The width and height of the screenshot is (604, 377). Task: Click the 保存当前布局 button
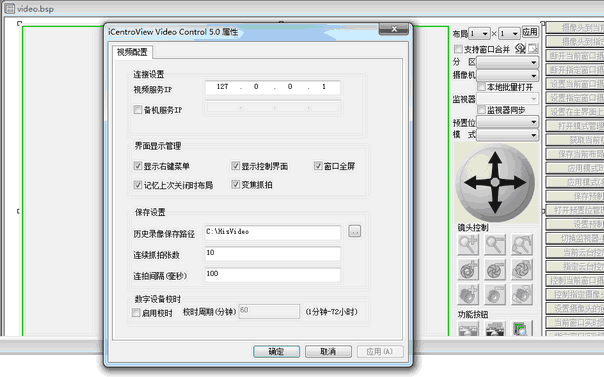click(575, 154)
